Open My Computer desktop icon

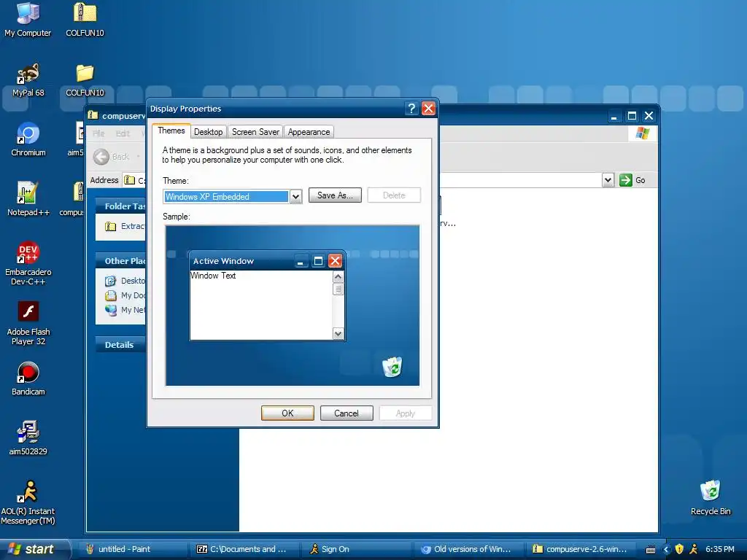(28, 20)
